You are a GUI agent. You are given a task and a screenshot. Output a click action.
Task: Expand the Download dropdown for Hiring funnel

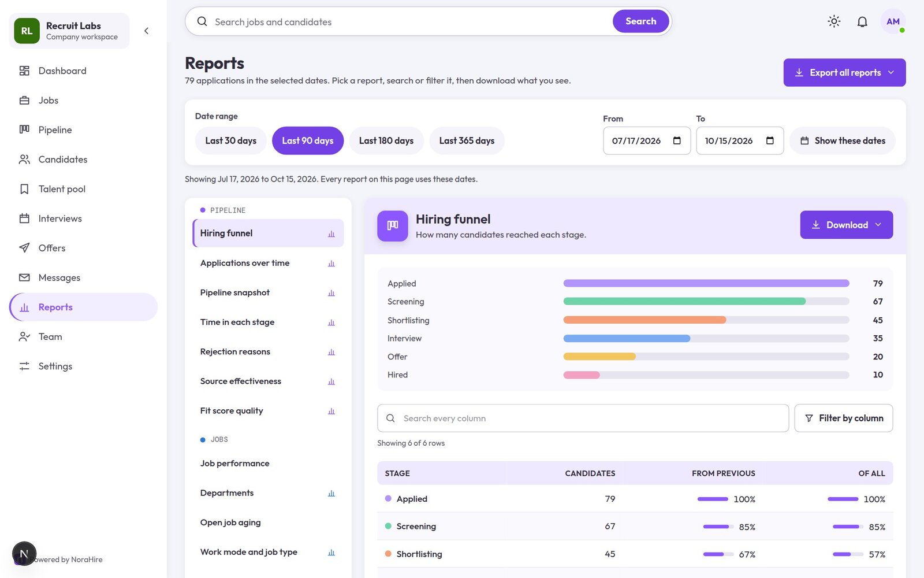847,225
